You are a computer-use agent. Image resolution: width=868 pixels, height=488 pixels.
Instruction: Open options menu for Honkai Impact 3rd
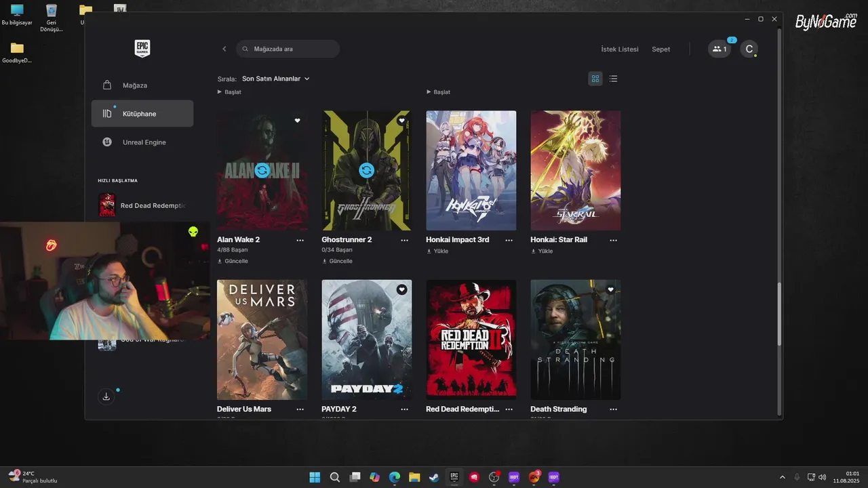tap(509, 240)
